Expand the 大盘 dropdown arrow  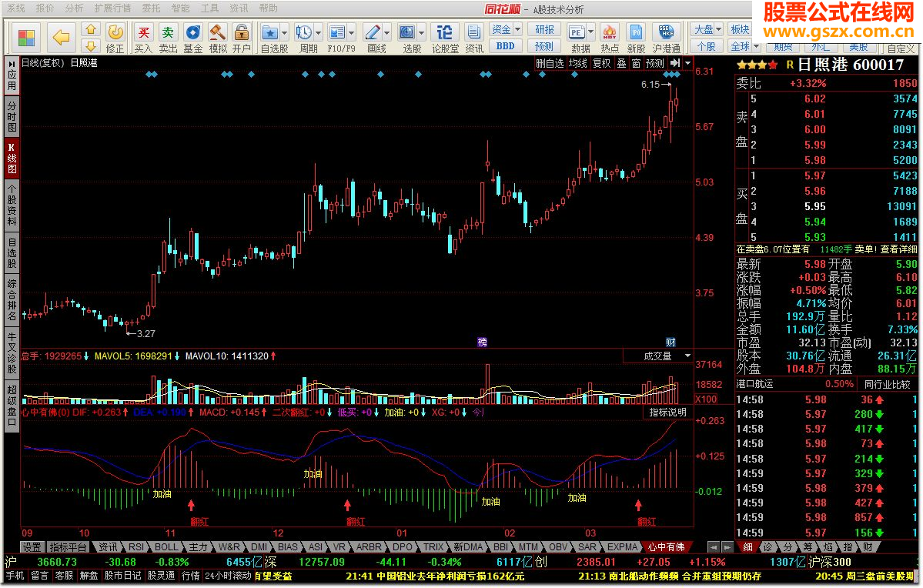pyautogui.click(x=718, y=28)
